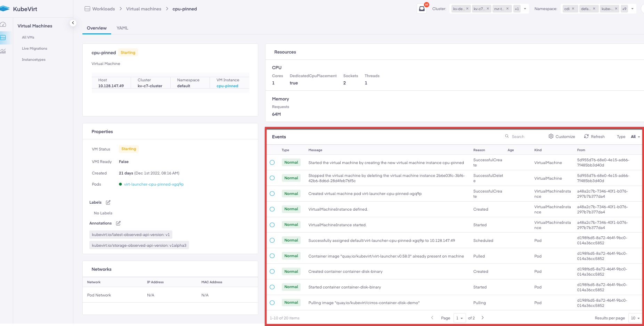The height and width of the screenshot is (326, 644).
Task: Switch to the YAML tab
Action: tap(122, 28)
